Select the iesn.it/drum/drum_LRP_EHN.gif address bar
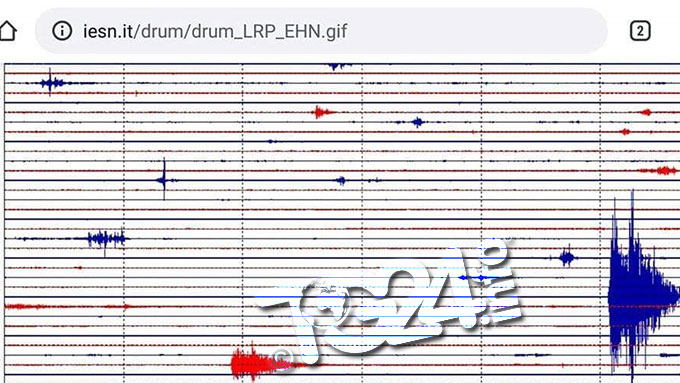This screenshot has width=680, height=383. click(x=321, y=31)
